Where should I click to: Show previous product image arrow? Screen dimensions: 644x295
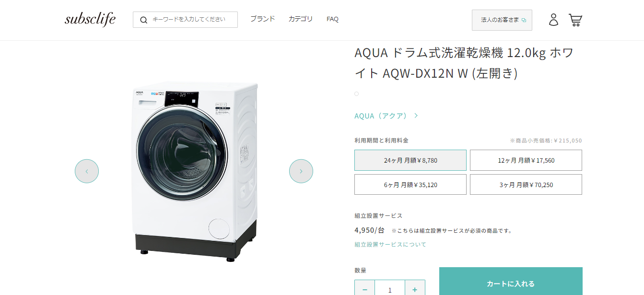pos(87,171)
